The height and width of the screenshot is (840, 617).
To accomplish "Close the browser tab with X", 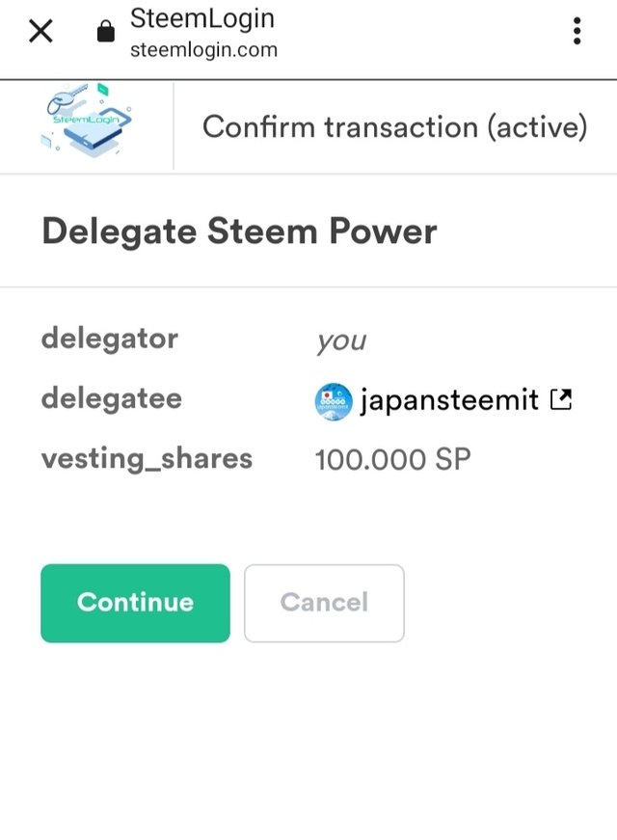I will 40,32.
